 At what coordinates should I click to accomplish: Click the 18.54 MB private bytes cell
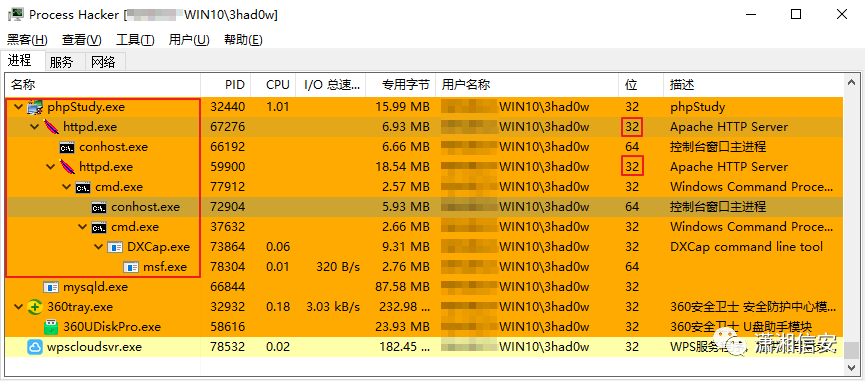tap(401, 167)
